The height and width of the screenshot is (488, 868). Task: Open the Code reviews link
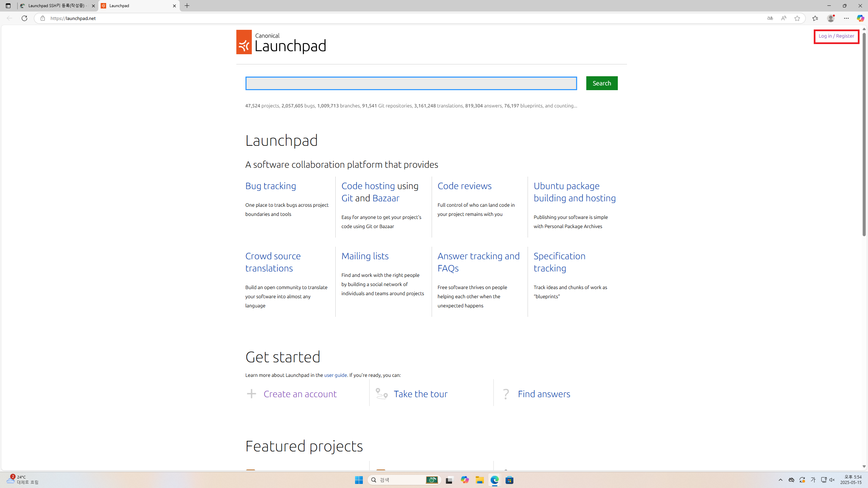point(464,186)
